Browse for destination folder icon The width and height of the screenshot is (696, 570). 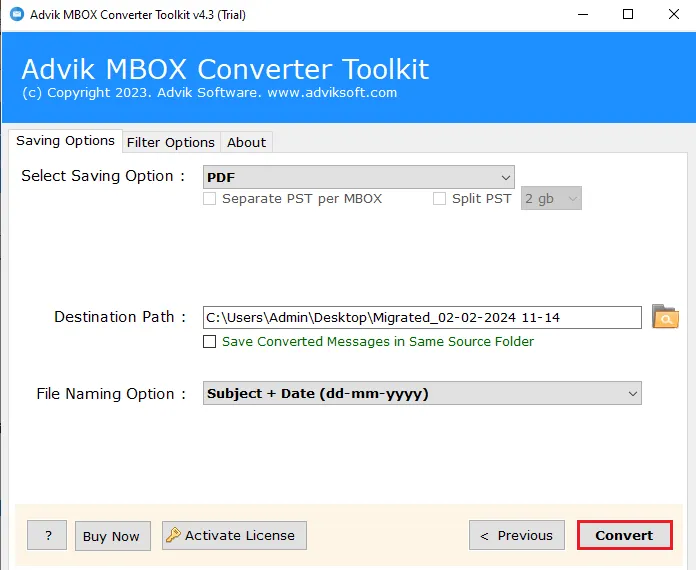[x=665, y=317]
